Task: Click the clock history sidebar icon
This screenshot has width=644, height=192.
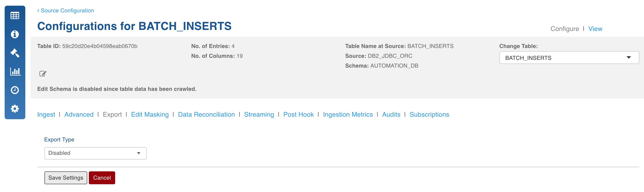Action: [x=15, y=90]
